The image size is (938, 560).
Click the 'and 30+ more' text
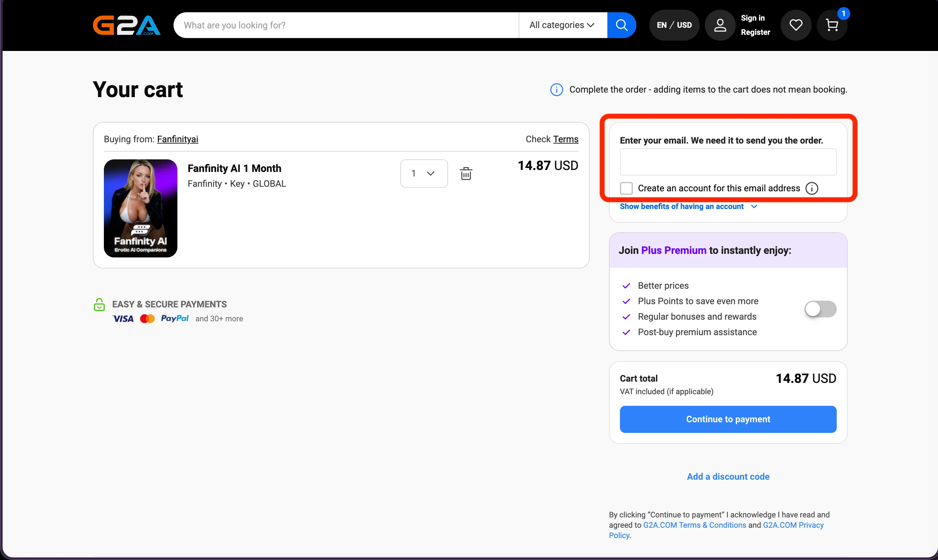pyautogui.click(x=219, y=319)
